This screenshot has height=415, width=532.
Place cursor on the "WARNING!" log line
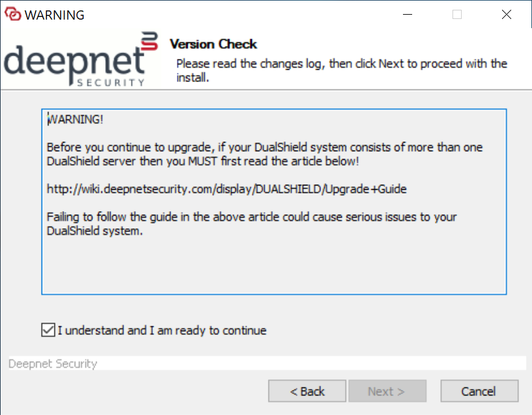click(x=76, y=119)
